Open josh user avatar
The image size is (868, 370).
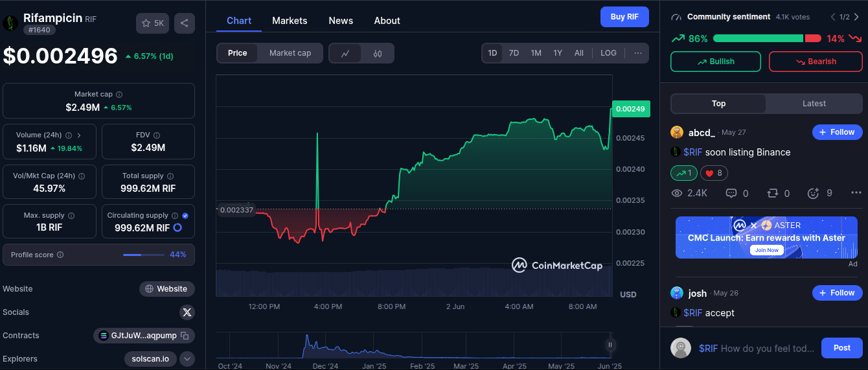(x=677, y=293)
